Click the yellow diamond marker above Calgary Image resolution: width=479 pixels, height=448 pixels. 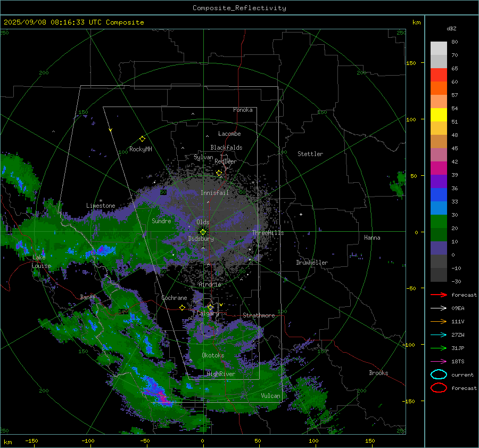point(210,307)
